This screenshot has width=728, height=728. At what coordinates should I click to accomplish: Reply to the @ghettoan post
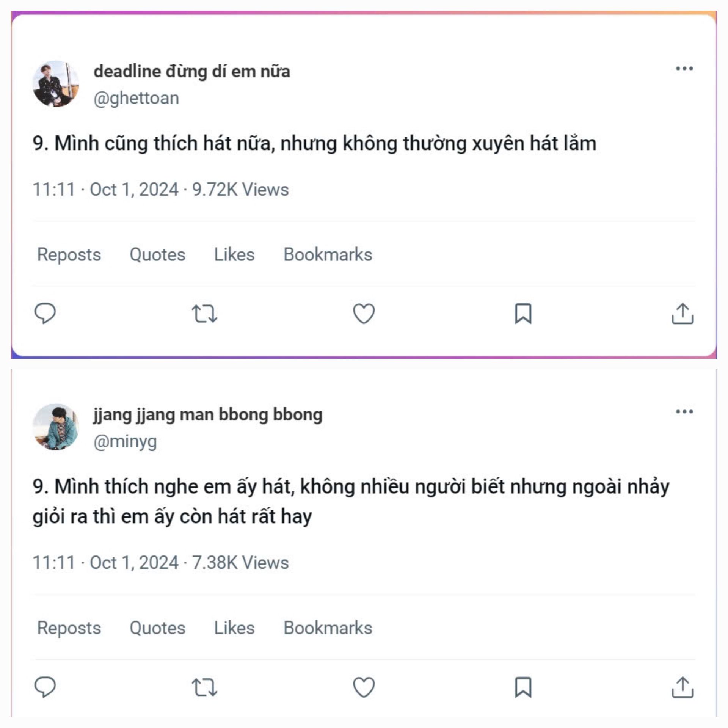[45, 314]
